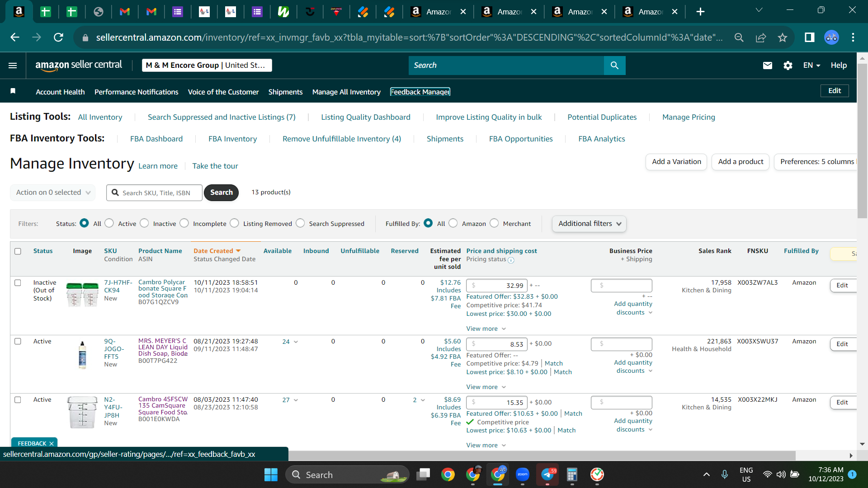This screenshot has width=868, height=488.
Task: Open the Listing Quality Dashboard link
Action: click(366, 117)
